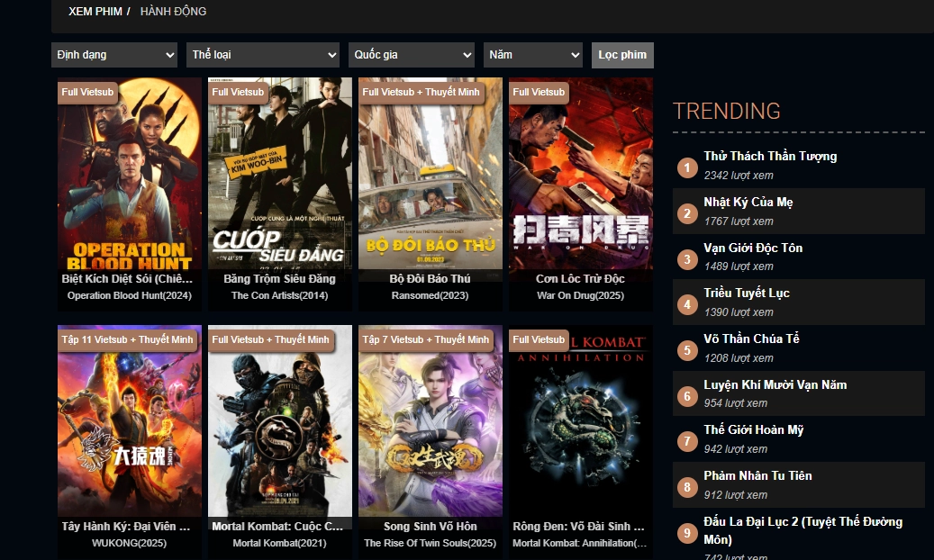Screen dimensions: 934x560
Task: Click the Tập 7 badge on Song Sinh Võ Hồn
Action: pos(426,340)
